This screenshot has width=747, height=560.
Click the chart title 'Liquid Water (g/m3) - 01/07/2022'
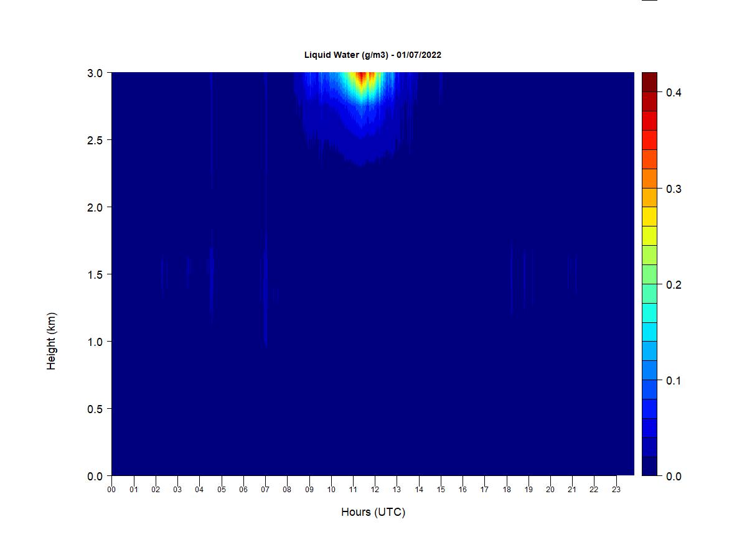[x=372, y=55]
